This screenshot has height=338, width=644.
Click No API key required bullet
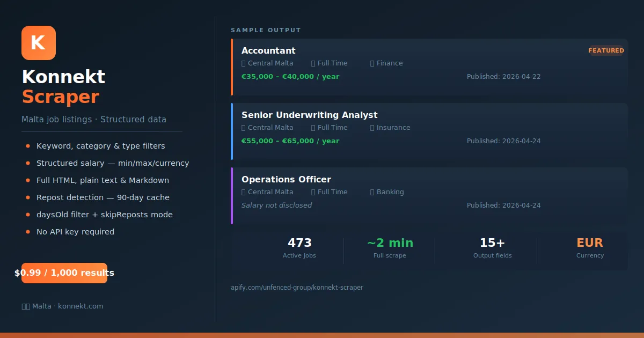click(75, 232)
